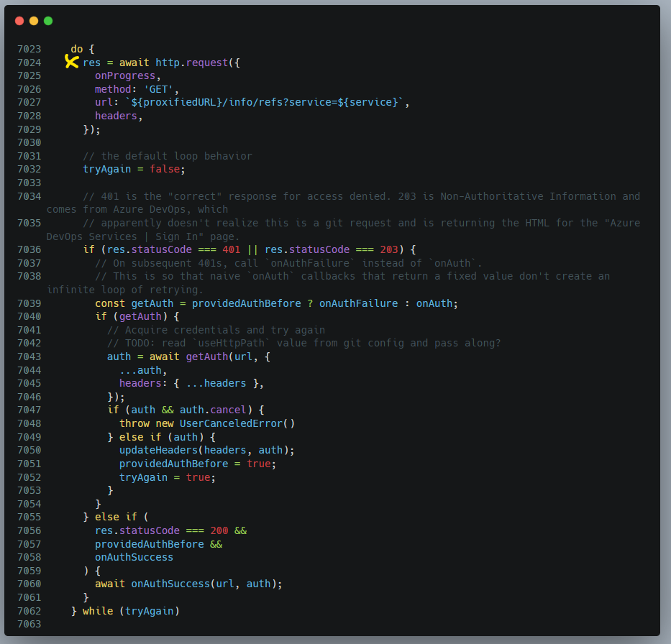Click line number 7023
Screen dimensions: 671x644
(29, 49)
